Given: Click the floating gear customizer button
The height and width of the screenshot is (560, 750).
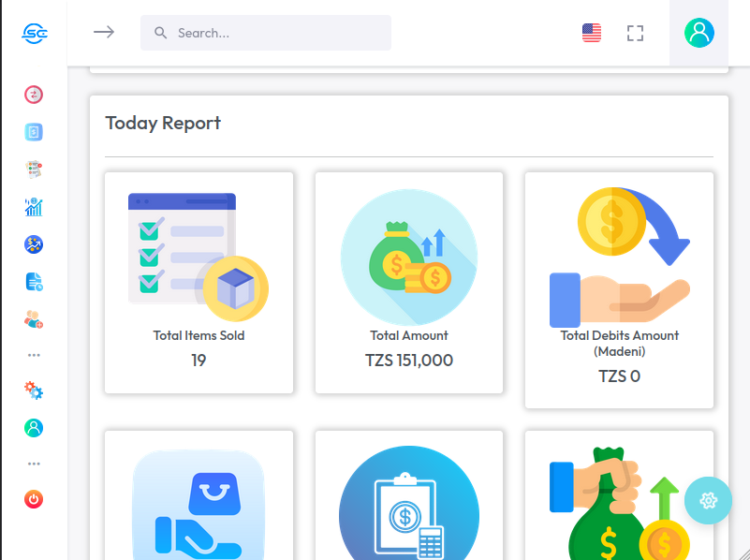Looking at the screenshot, I should click(708, 500).
